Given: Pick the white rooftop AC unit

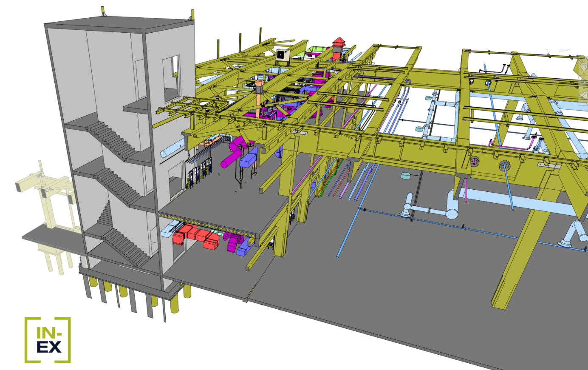Looking at the screenshot, I should pos(282,55).
